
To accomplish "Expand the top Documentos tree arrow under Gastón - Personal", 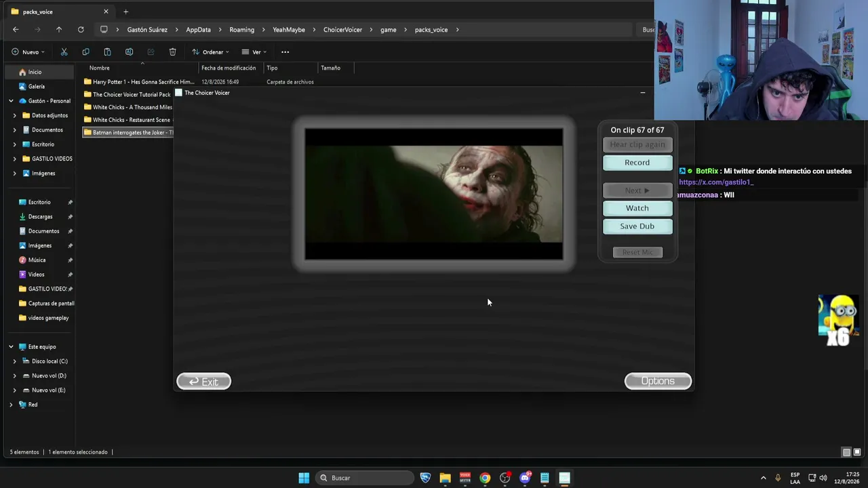I will (x=15, y=130).
